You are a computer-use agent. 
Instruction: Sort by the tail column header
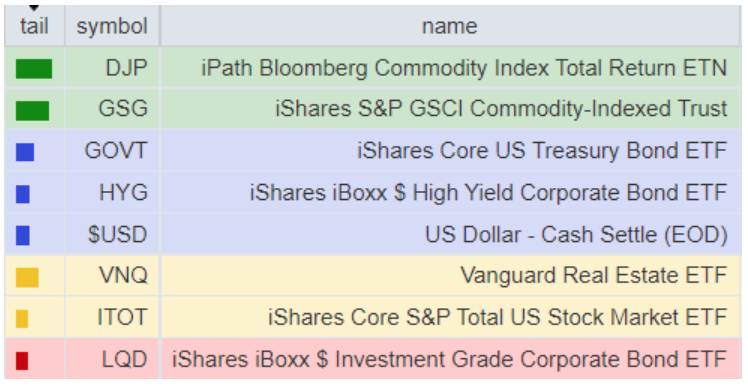coord(34,26)
